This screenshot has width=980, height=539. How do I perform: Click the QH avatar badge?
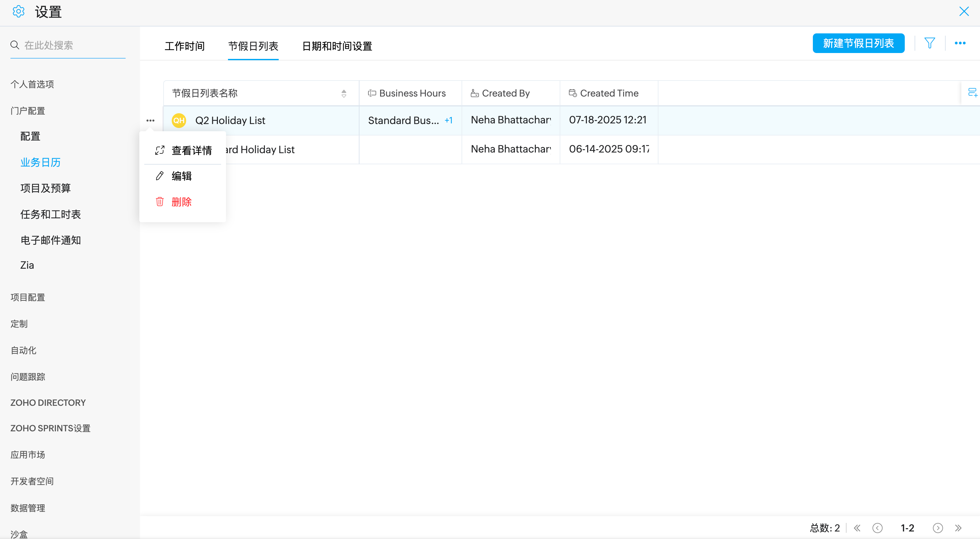tap(179, 120)
